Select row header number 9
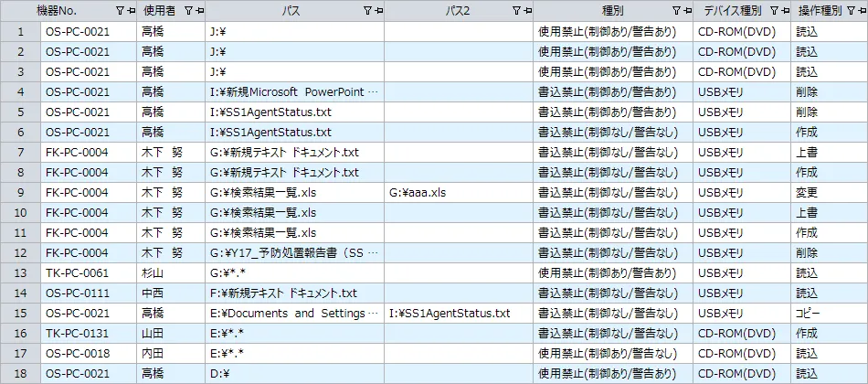This screenshot has width=868, height=384. [x=20, y=192]
